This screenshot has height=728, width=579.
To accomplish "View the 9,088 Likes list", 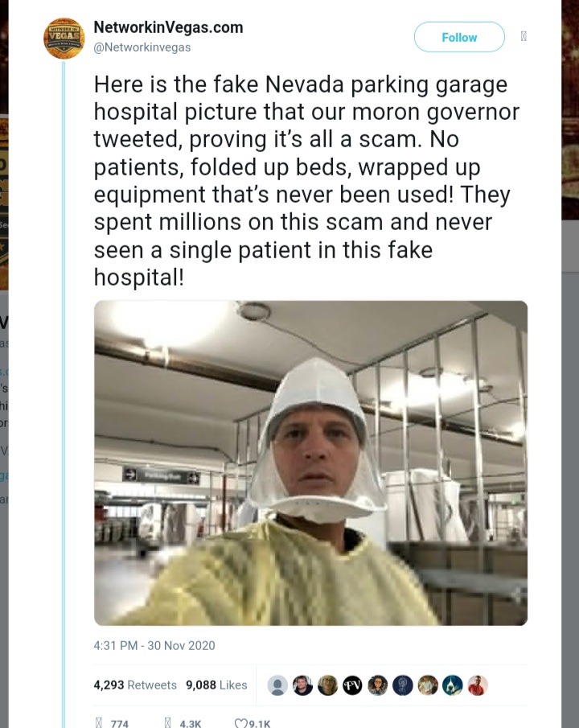I will click(216, 685).
